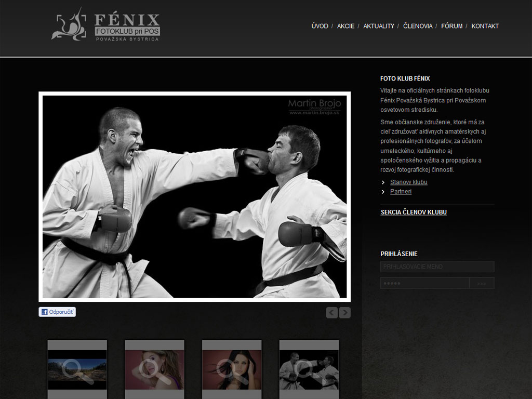Click the password field under Prihlásenie
The image size is (532, 399).
pos(425,283)
